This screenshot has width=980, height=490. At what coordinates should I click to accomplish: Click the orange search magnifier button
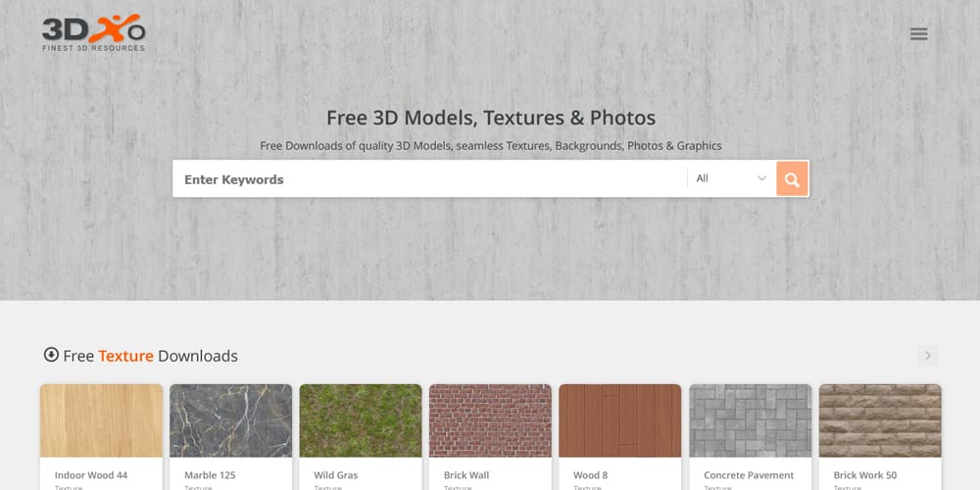coord(792,179)
